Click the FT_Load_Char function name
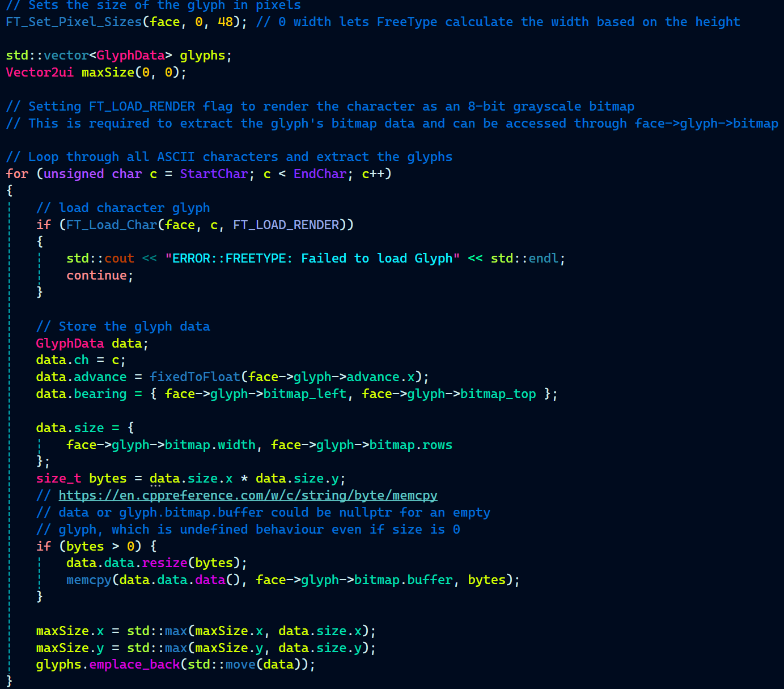 pos(112,225)
